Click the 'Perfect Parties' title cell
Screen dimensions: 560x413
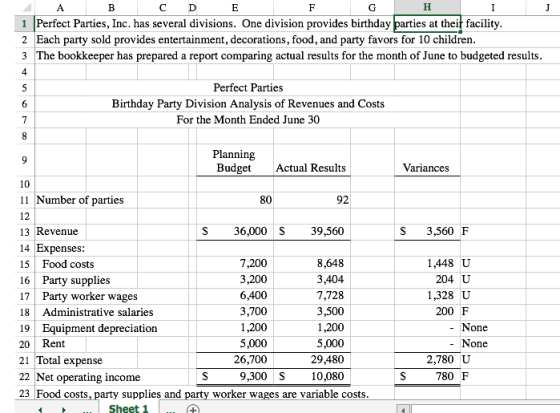tap(248, 88)
